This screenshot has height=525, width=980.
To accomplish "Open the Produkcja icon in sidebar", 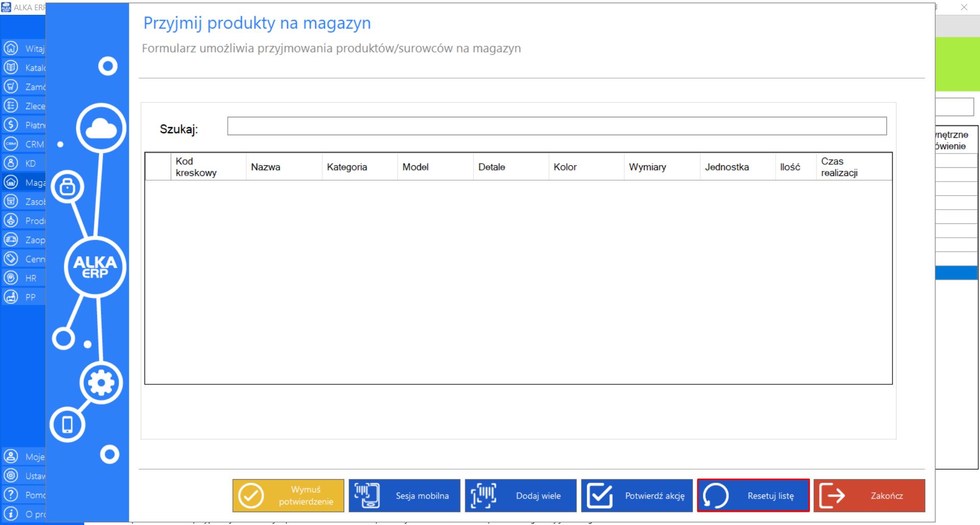I will [x=11, y=220].
